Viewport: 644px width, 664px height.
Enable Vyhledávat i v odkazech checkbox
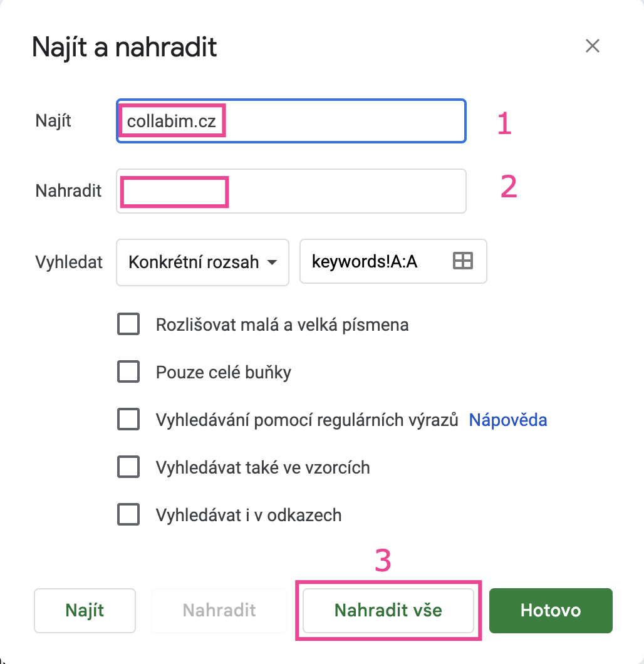click(x=128, y=514)
